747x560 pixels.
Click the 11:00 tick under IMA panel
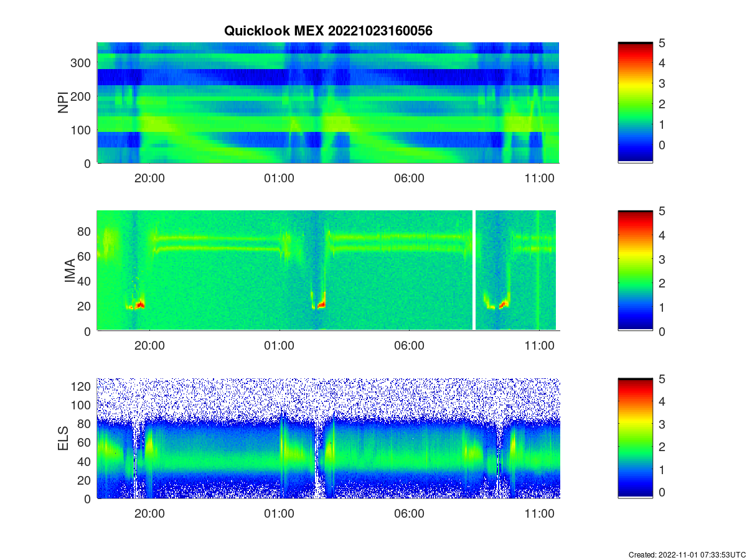click(539, 346)
